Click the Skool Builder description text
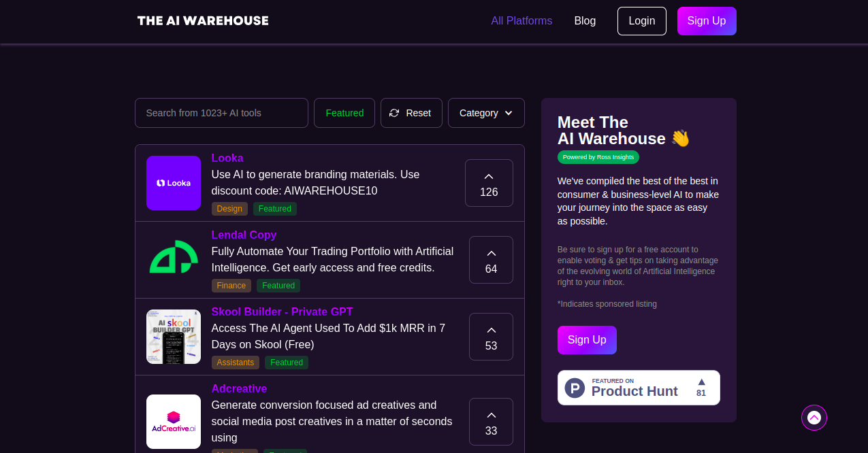The width and height of the screenshot is (868, 453). click(328, 337)
